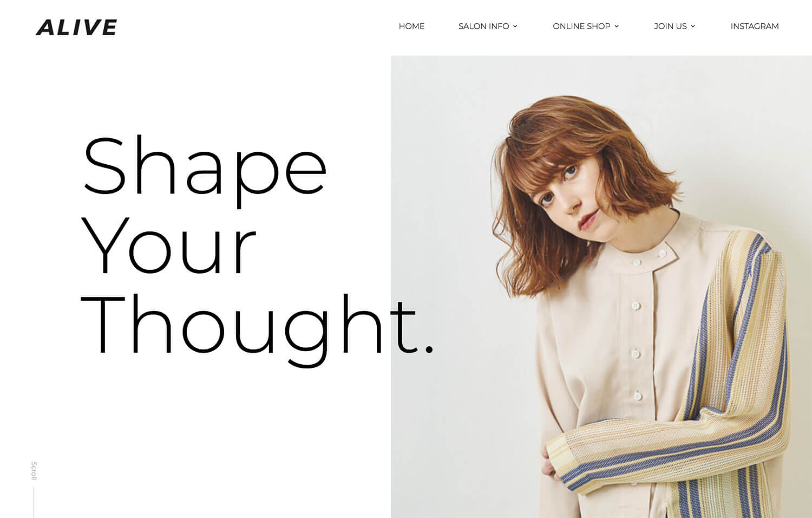Open the HOME menu item
Screen dimensions: 812x518
(411, 26)
